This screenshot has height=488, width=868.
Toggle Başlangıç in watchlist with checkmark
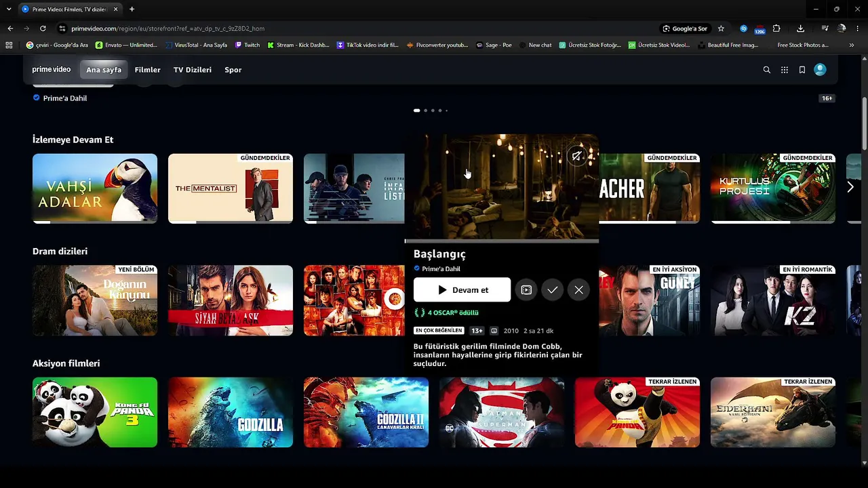pos(553,290)
